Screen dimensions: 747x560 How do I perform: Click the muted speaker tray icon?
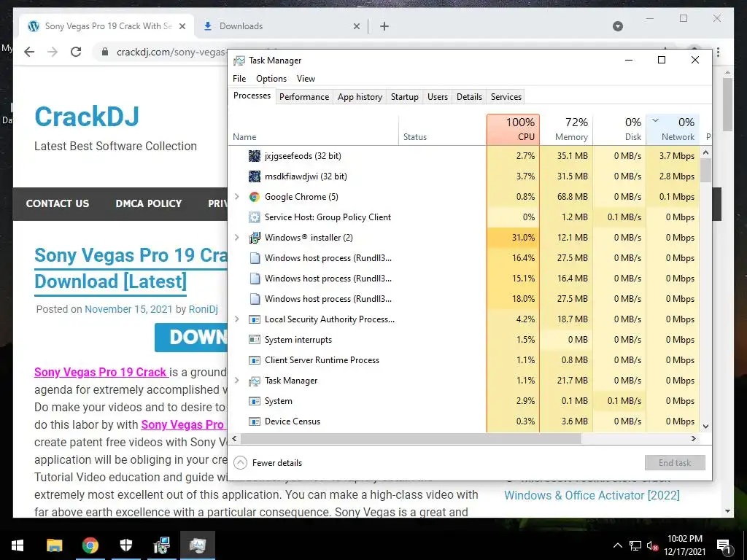(653, 546)
